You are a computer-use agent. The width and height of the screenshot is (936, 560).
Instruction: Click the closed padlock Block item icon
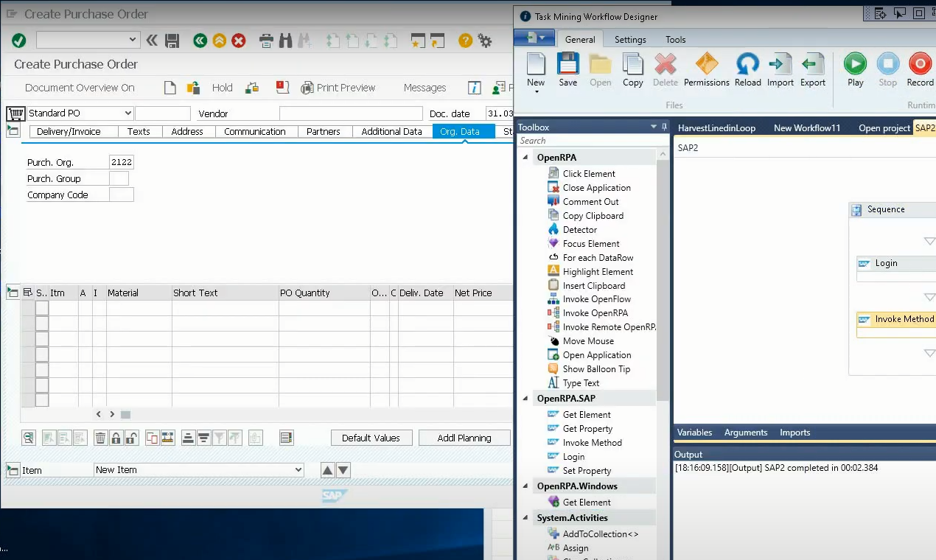tap(116, 438)
